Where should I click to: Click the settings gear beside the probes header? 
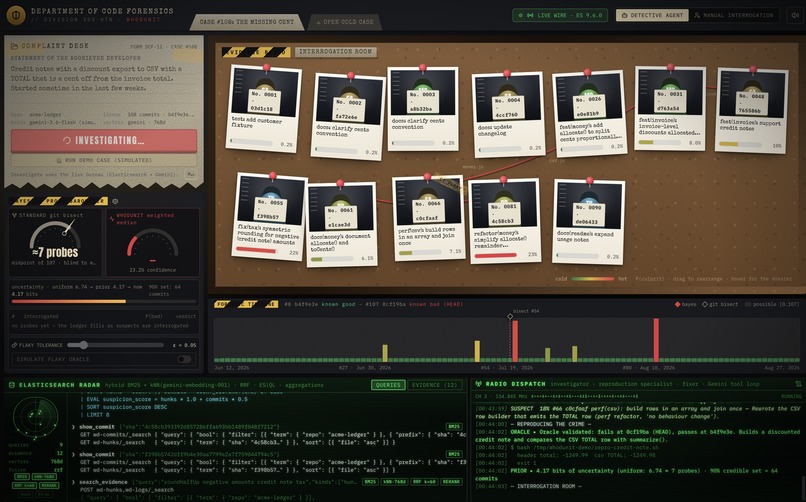coord(115,201)
